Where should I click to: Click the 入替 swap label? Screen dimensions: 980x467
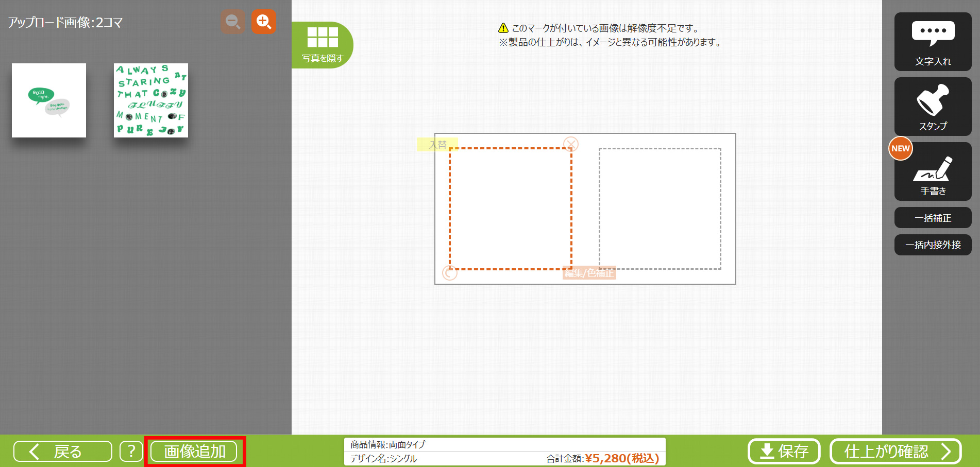tap(437, 145)
